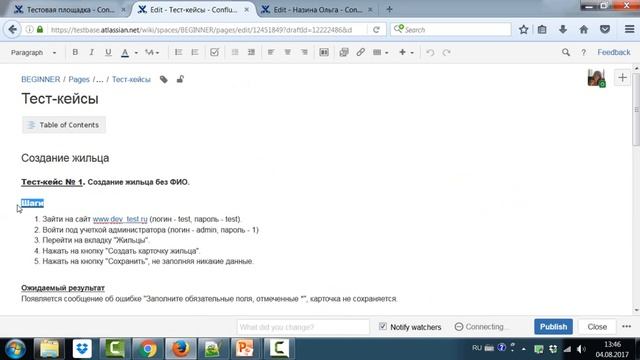
Task: Open the BEGINNER space breadcrumb
Action: click(x=40, y=79)
